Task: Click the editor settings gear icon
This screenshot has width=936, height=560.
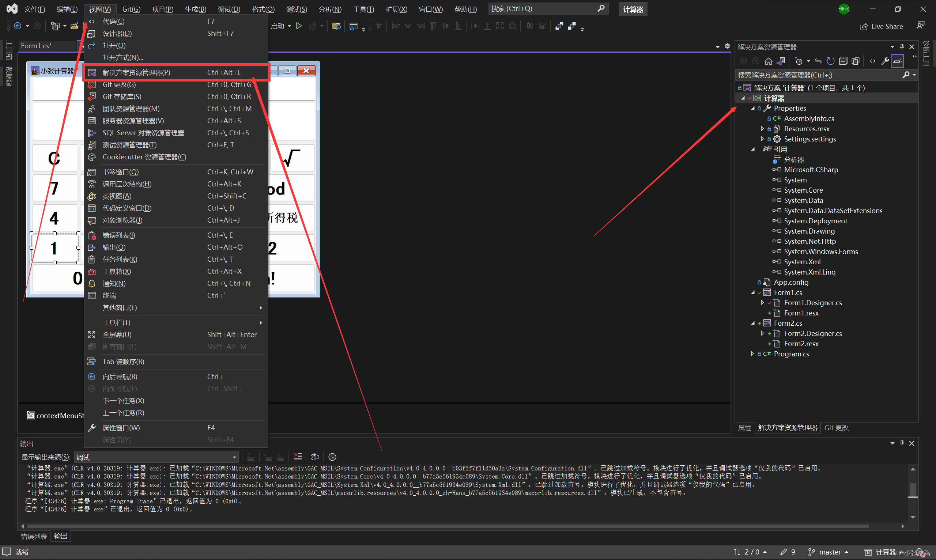Action: [727, 46]
